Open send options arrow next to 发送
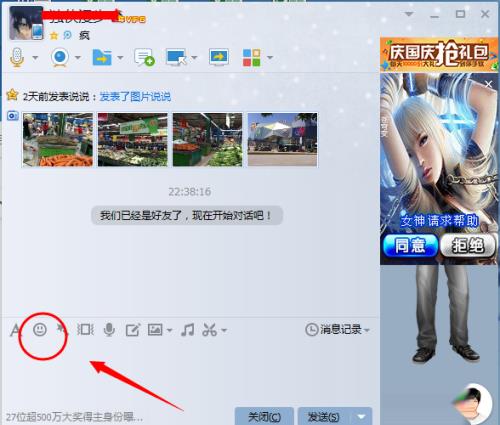500x425 pixels. pyautogui.click(x=361, y=416)
